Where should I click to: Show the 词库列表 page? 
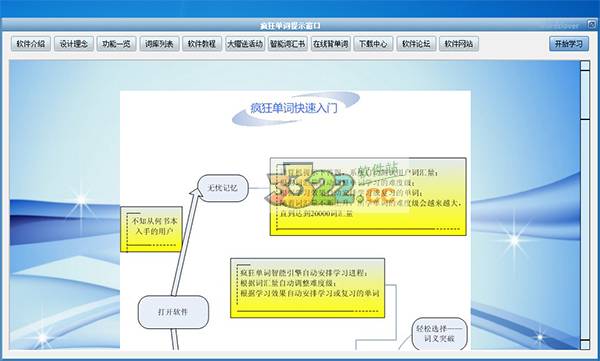coord(159,44)
